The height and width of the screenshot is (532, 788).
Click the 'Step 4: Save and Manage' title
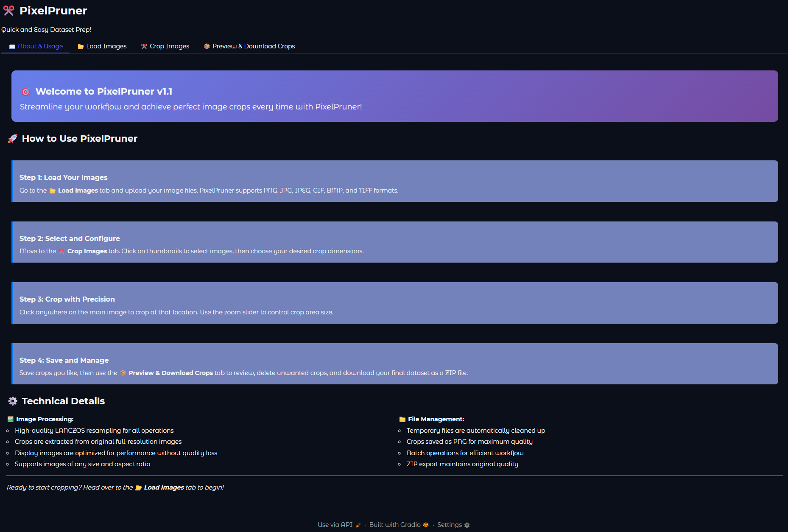[x=64, y=360]
